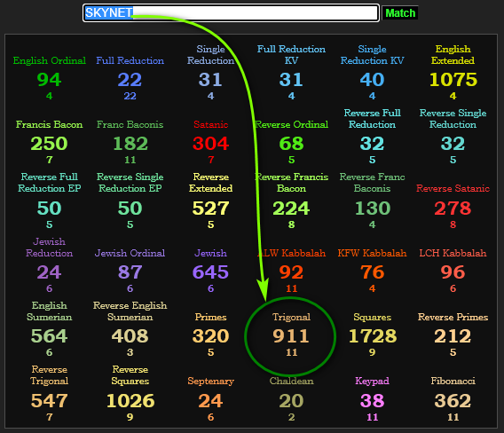
Task: Click the Reverse Primes value 212
Action: (453, 336)
